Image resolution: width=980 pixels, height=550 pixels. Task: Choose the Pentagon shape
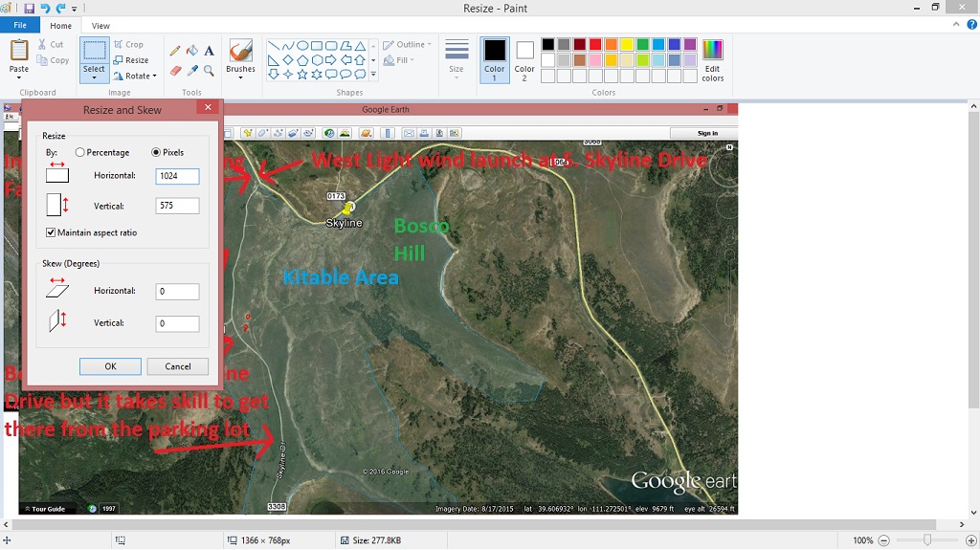point(301,60)
